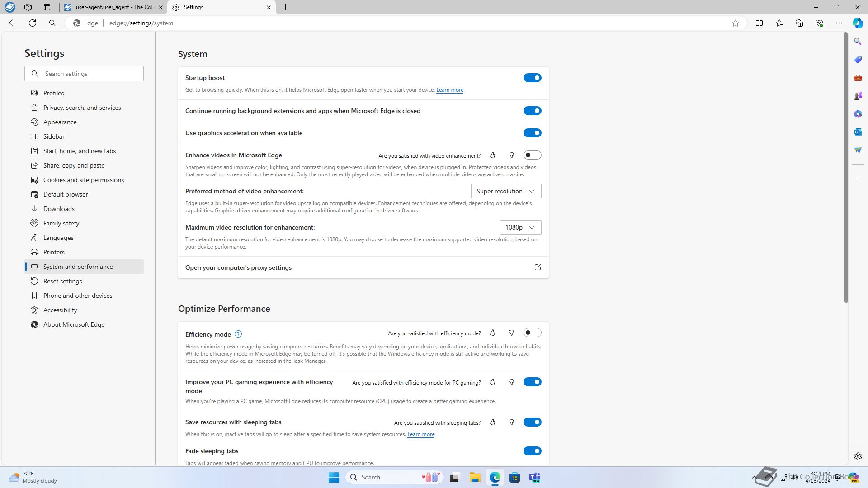Screen dimensions: 868x488
Task: Open sidebar Tools briefcase icon
Action: pyautogui.click(x=858, y=78)
